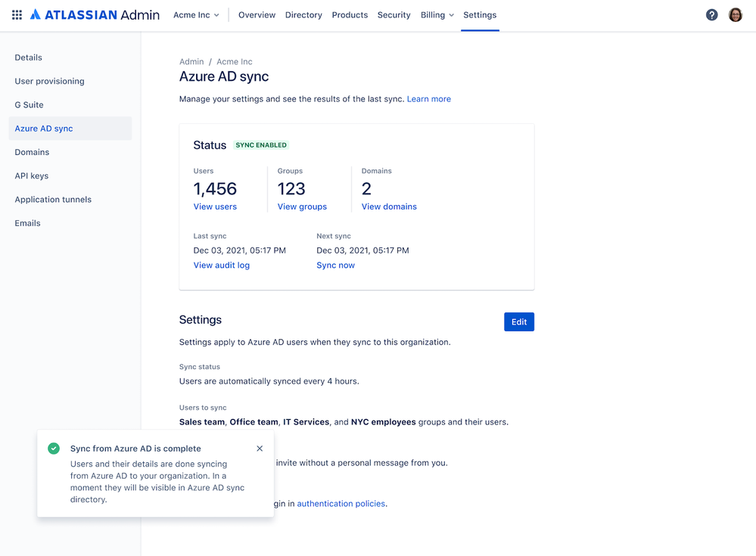
Task: Open Emails in the sidebar
Action: 70,223
